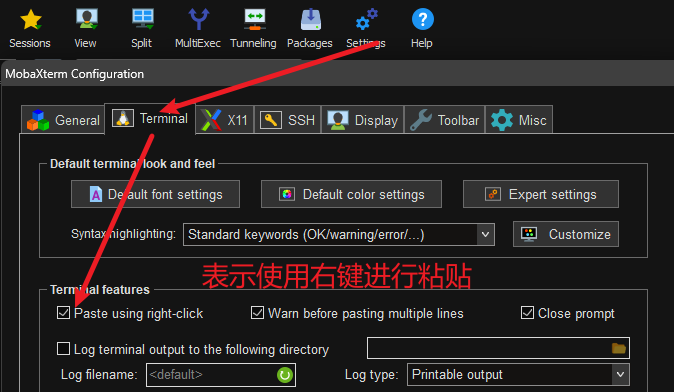Switch to the X11 tab

pyautogui.click(x=225, y=120)
